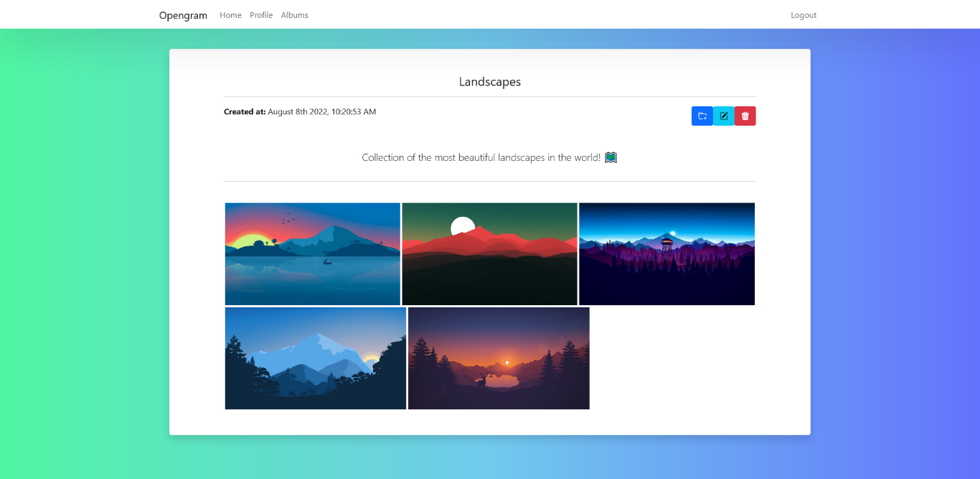Click the Logout link
The height and width of the screenshot is (479, 980).
pos(804,15)
